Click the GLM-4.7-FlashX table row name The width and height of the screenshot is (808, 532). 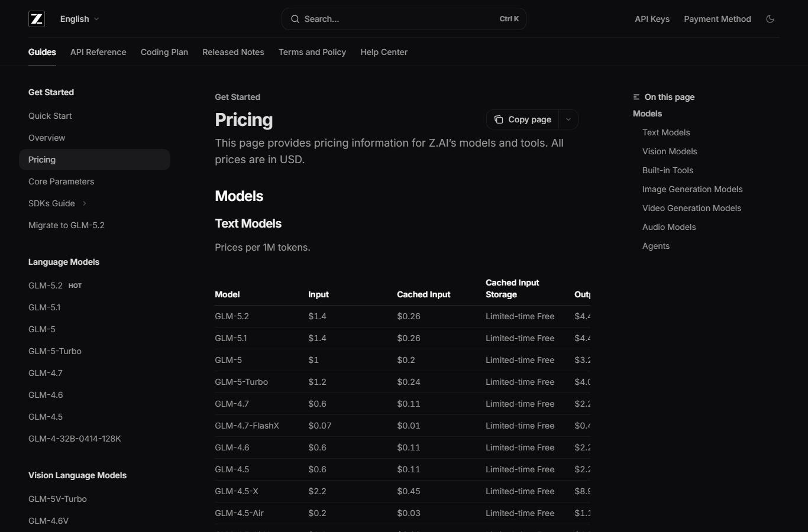(x=247, y=426)
